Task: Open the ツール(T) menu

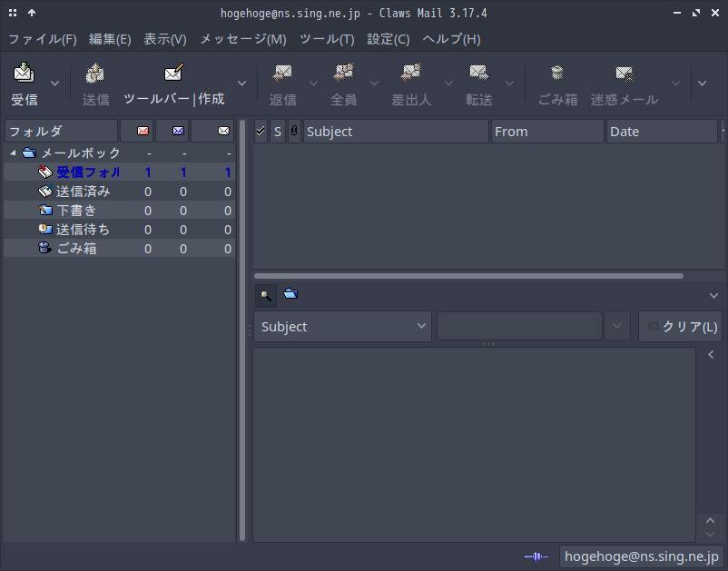Action: click(328, 39)
